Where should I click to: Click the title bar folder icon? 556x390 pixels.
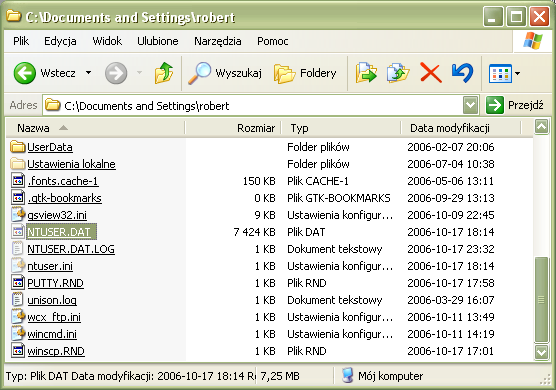click(x=14, y=16)
